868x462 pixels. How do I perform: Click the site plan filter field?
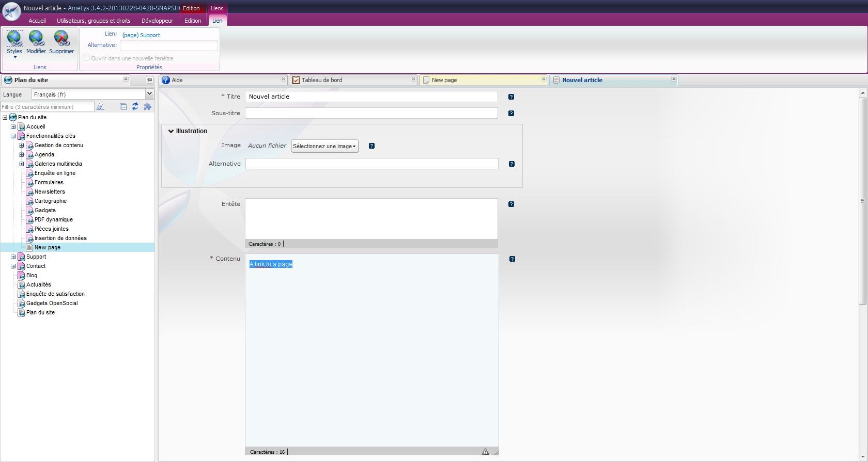pyautogui.click(x=47, y=107)
